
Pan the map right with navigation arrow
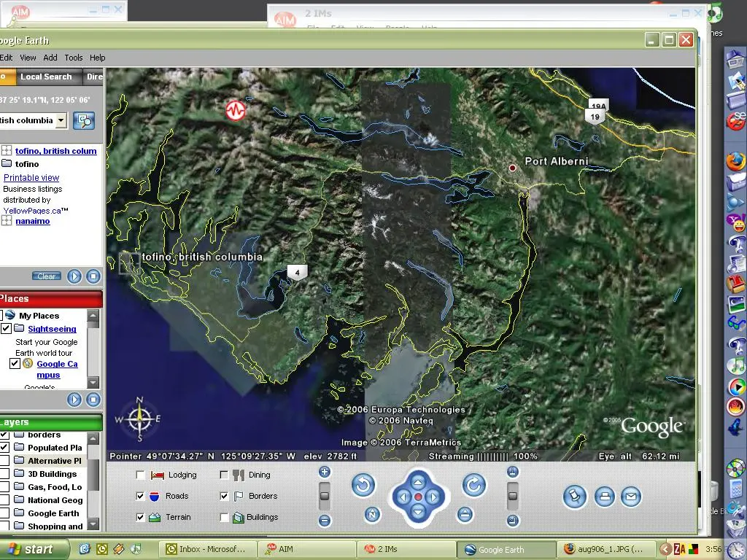[433, 497]
